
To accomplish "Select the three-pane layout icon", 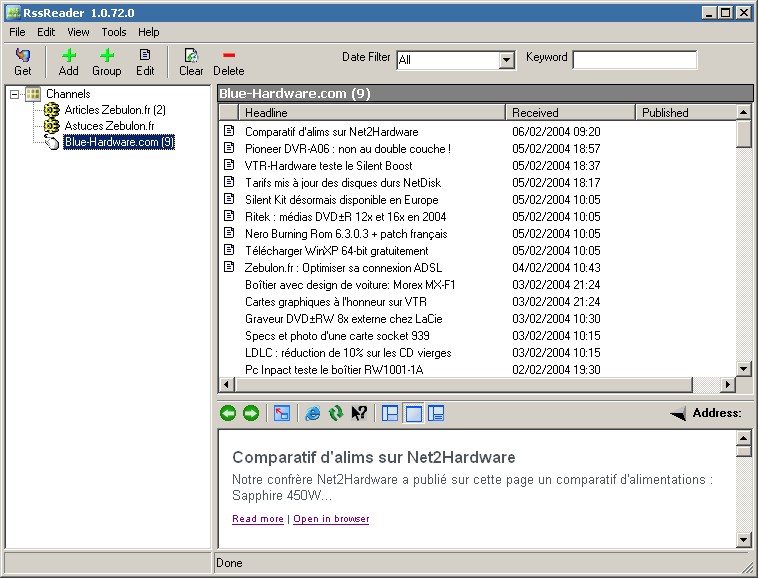I will pyautogui.click(x=390, y=413).
